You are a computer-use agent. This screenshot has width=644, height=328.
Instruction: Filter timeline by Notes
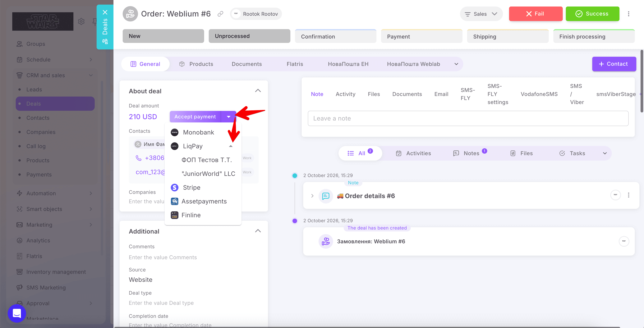click(x=470, y=153)
